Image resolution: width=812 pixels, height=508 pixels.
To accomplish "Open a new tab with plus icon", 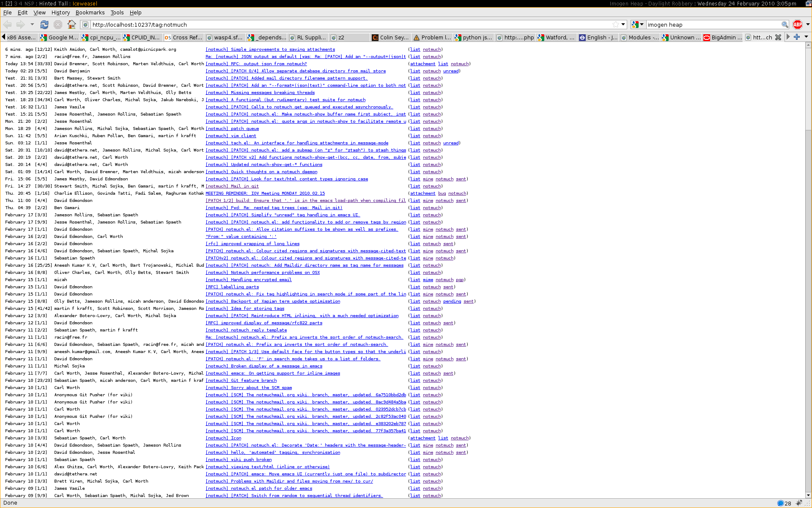I will [x=797, y=37].
